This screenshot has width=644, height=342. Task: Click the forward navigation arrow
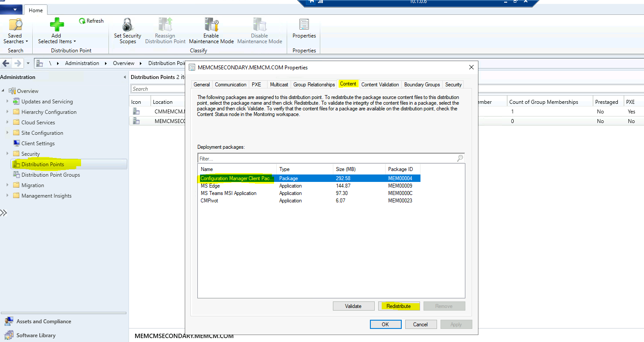(17, 63)
